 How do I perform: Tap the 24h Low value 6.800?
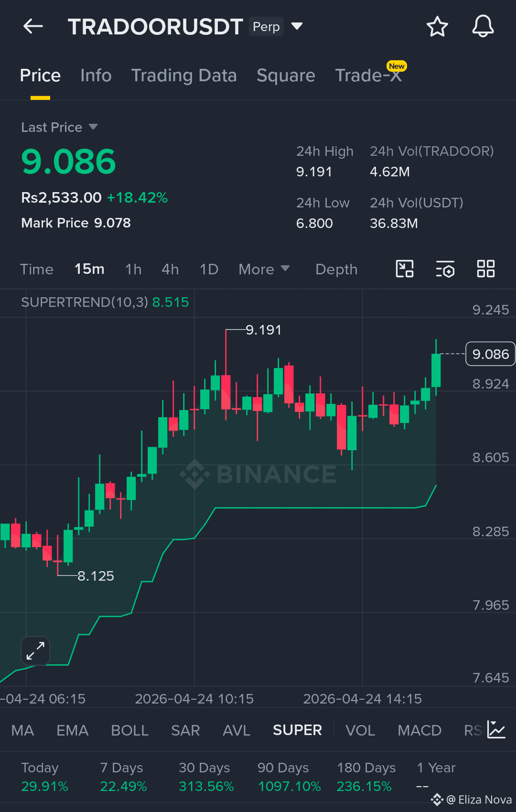point(314,223)
